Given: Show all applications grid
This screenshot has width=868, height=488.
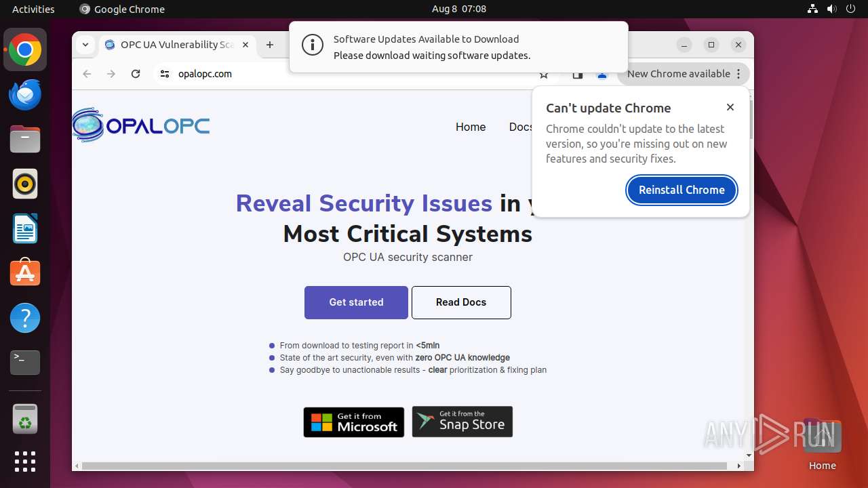Looking at the screenshot, I should (x=25, y=462).
